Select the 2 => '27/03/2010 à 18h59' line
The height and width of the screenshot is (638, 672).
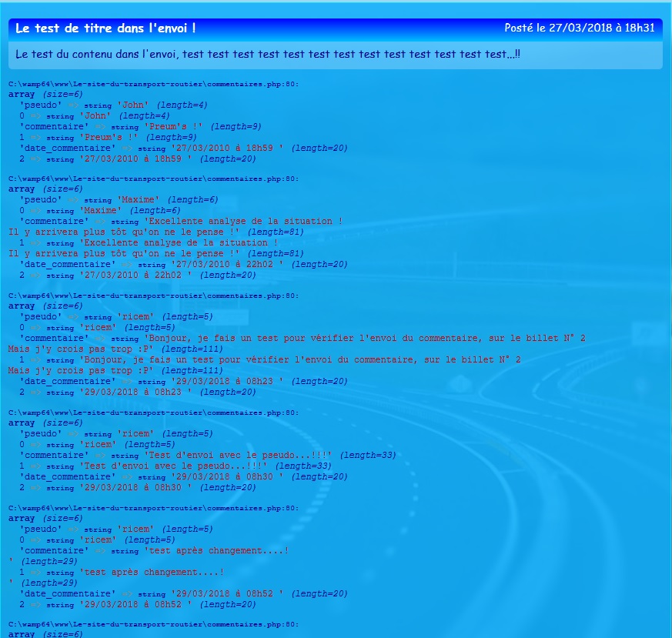coord(138,159)
